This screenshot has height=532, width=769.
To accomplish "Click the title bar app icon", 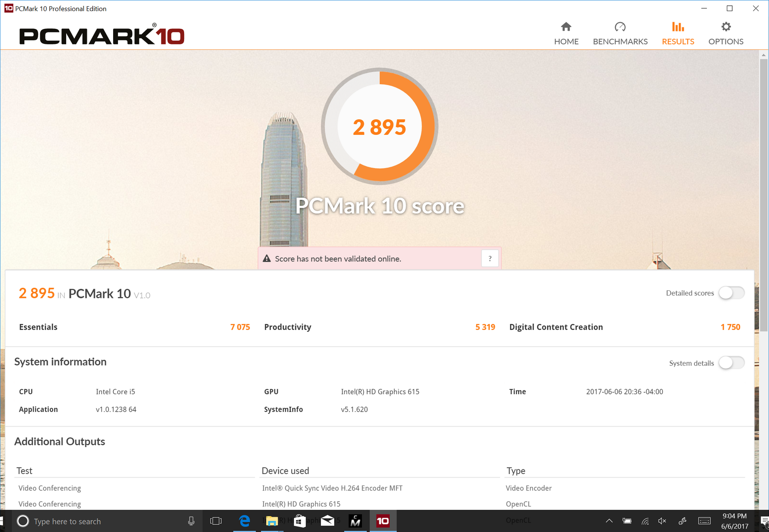I will click(x=8, y=8).
